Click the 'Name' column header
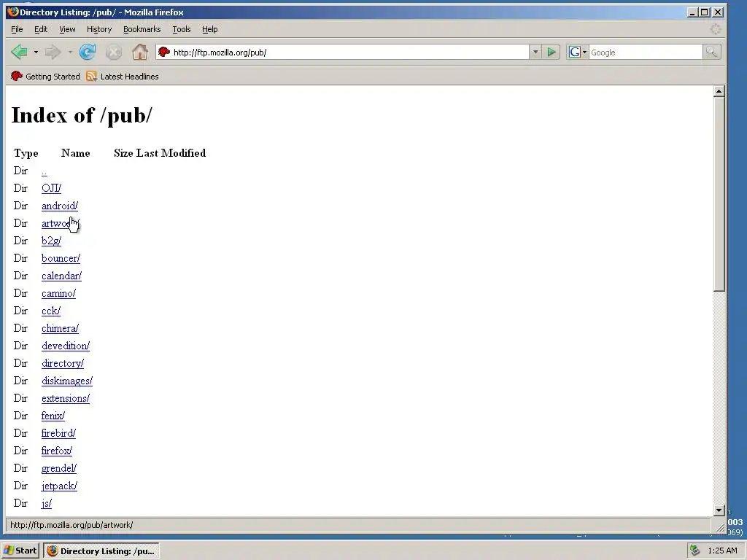747x560 pixels. tap(75, 153)
